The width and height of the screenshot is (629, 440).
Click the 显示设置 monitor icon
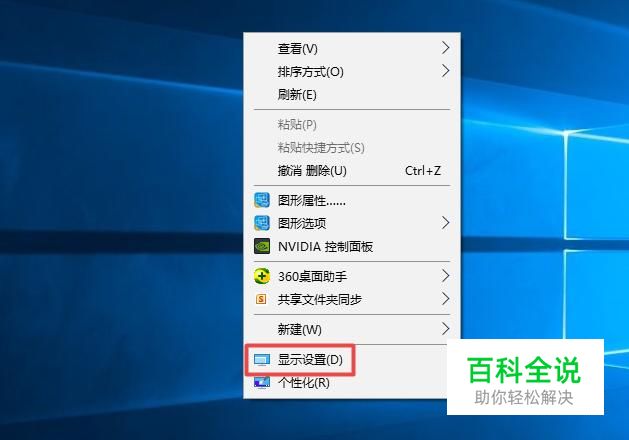262,360
